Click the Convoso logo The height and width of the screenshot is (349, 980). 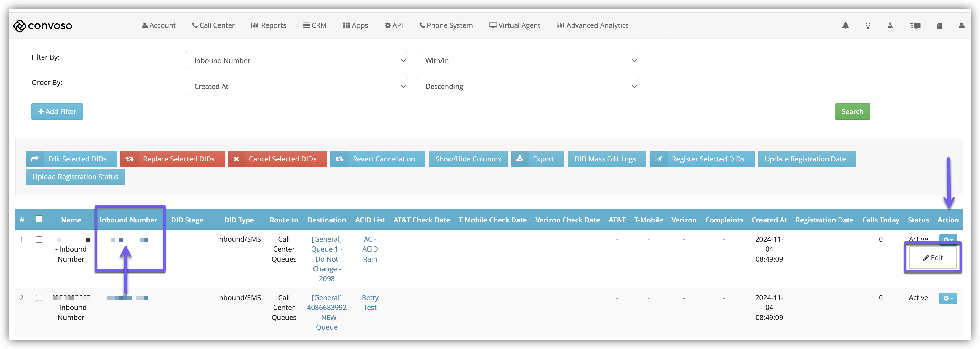43,25
